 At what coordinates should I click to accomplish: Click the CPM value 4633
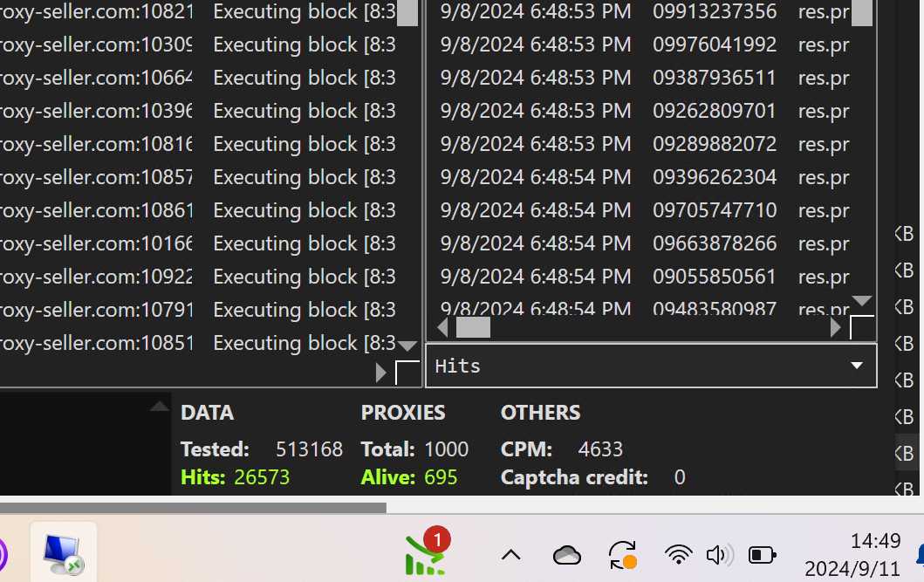600,448
